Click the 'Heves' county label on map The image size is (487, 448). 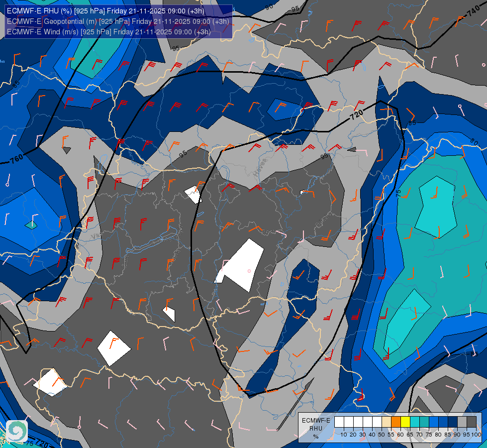click(260, 168)
